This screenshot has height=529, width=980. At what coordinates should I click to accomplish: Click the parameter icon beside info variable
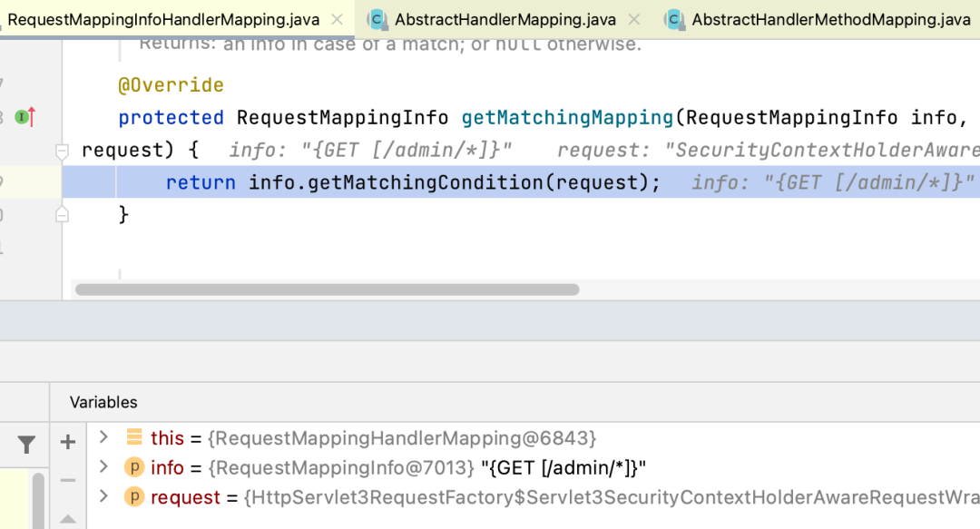(x=134, y=467)
